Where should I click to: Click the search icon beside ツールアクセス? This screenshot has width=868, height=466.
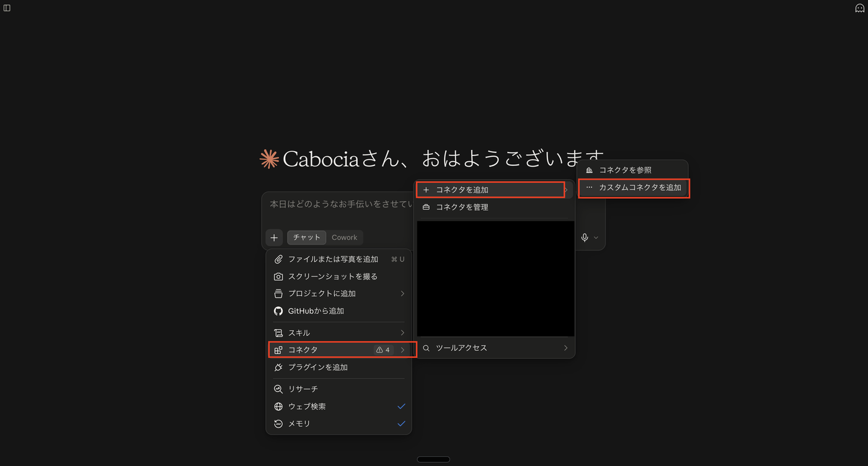pos(426,348)
